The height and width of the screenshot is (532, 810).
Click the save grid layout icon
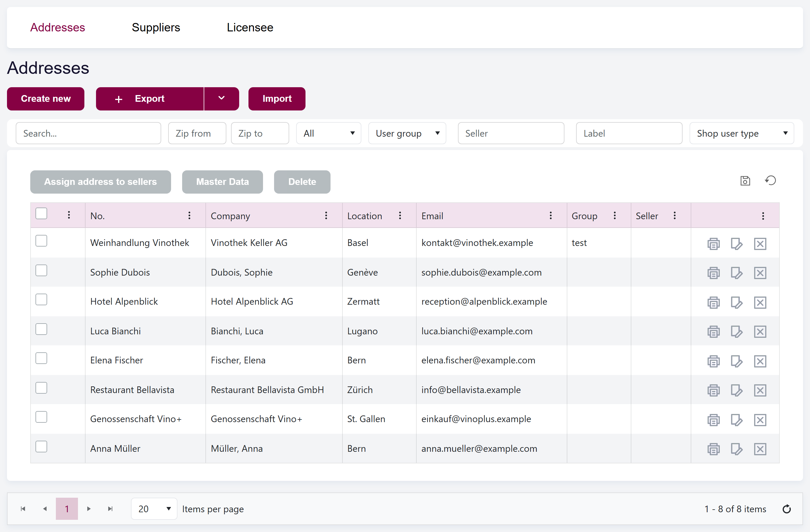point(745,181)
